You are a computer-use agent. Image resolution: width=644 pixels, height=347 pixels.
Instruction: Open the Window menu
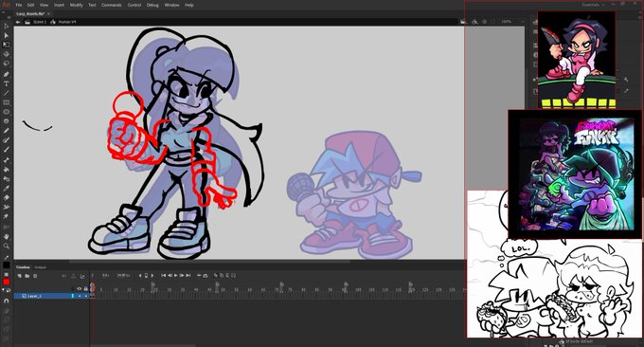coord(171,5)
